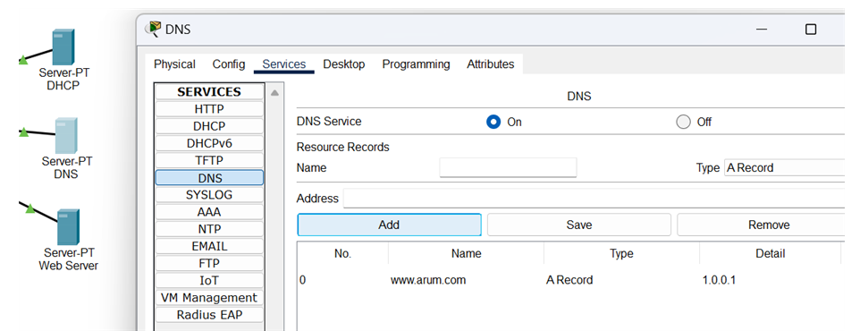Open the FTP service
Viewport: 868px width, 331px height.
click(x=209, y=263)
